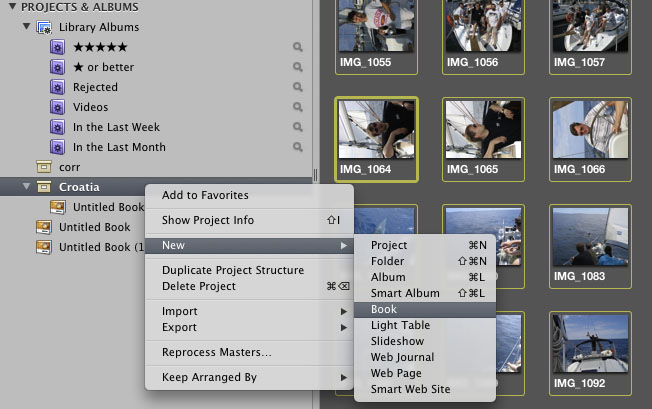Click the sidebar splitter handle
This screenshot has height=409, width=652.
pos(315,175)
